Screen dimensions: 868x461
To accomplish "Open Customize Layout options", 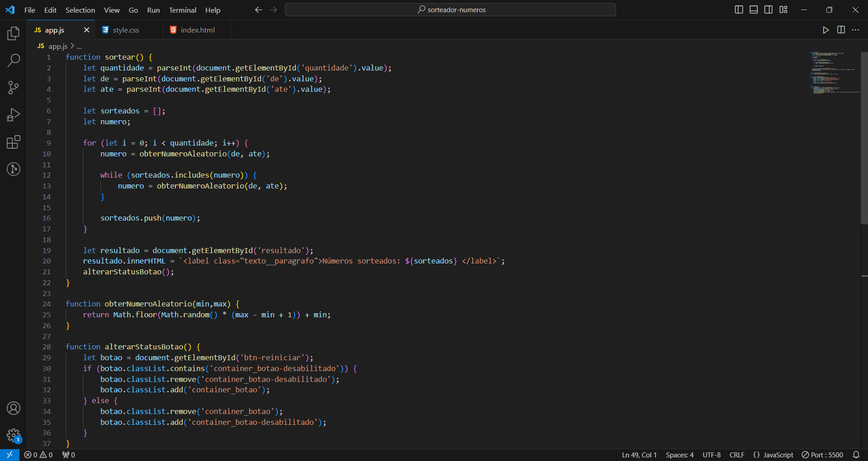I will [x=783, y=9].
